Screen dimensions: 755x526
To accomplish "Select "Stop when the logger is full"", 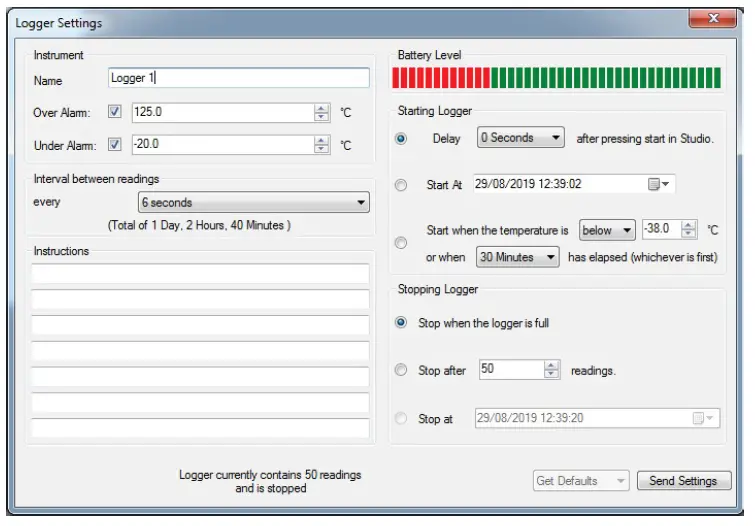I will pos(401,322).
